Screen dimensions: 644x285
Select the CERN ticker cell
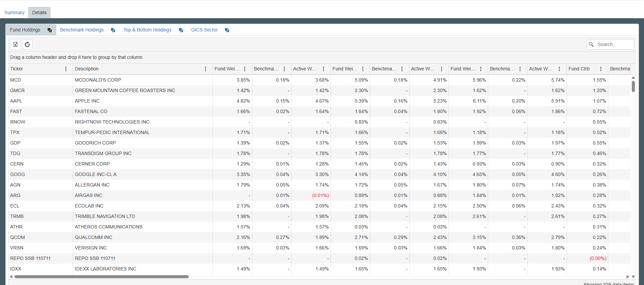[x=41, y=164]
